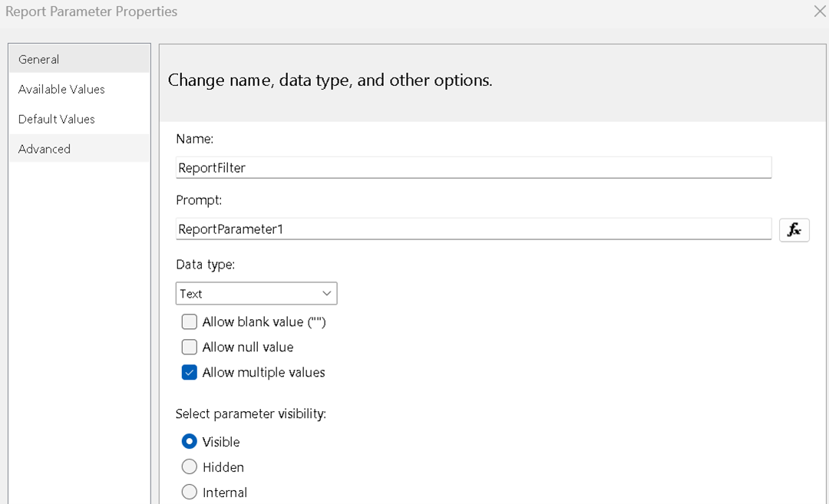This screenshot has width=829, height=504.
Task: Focus the Prompt field with ReportParameter1
Action: (x=473, y=229)
